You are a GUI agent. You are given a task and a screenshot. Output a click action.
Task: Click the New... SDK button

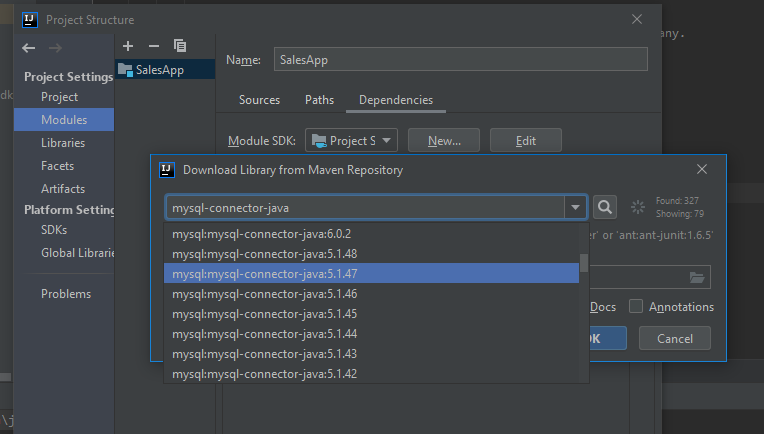tap(444, 141)
